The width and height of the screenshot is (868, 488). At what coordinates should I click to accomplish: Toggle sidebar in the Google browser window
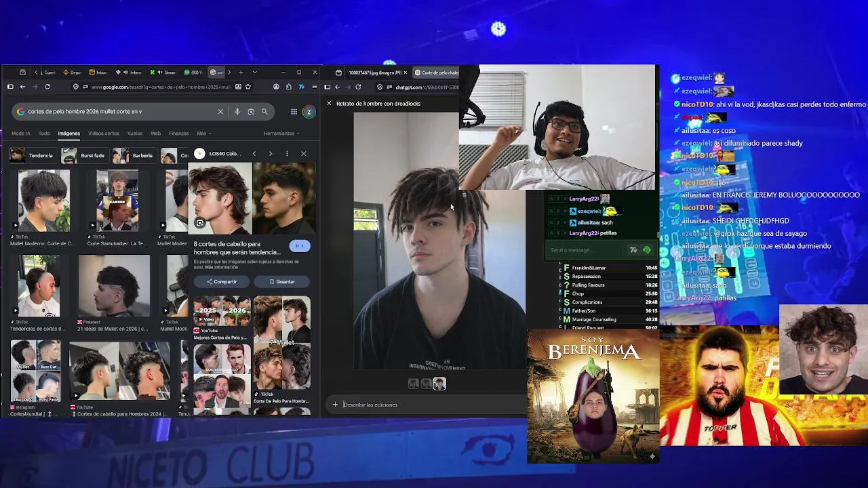click(x=10, y=87)
